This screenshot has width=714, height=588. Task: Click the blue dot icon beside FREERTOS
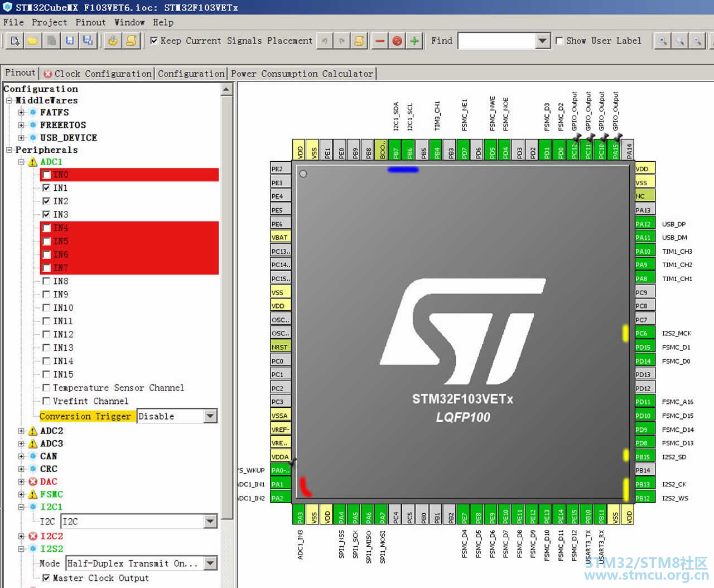pos(33,125)
